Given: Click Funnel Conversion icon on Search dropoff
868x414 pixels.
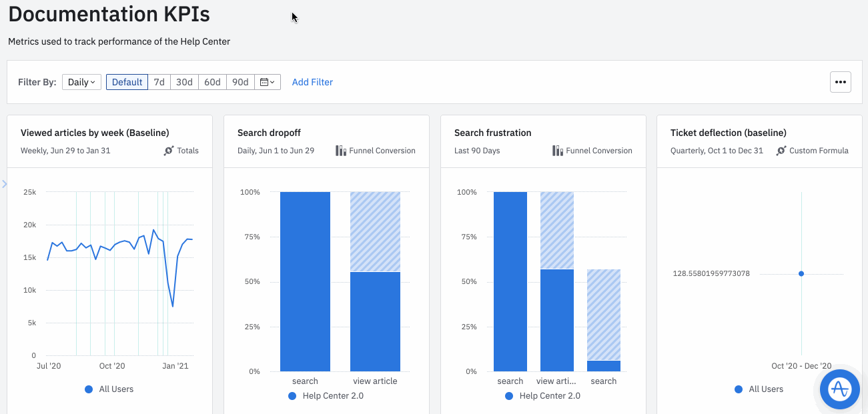Looking at the screenshot, I should click(341, 151).
